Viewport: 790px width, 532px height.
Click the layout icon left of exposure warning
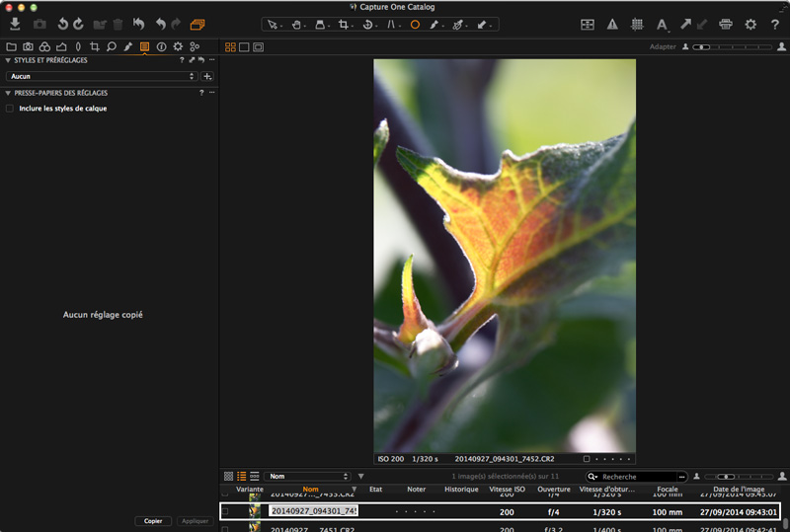pyautogui.click(x=588, y=24)
